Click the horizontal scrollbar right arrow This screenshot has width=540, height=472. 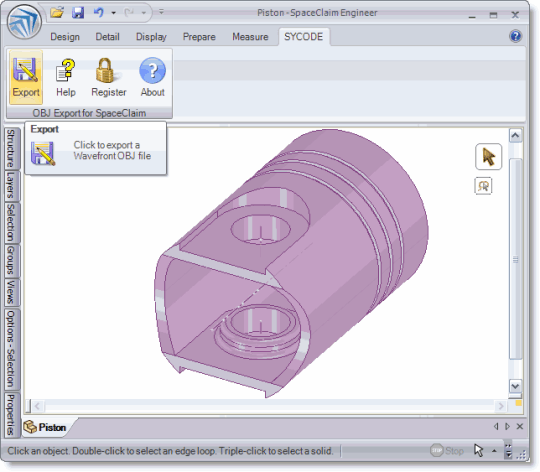501,406
